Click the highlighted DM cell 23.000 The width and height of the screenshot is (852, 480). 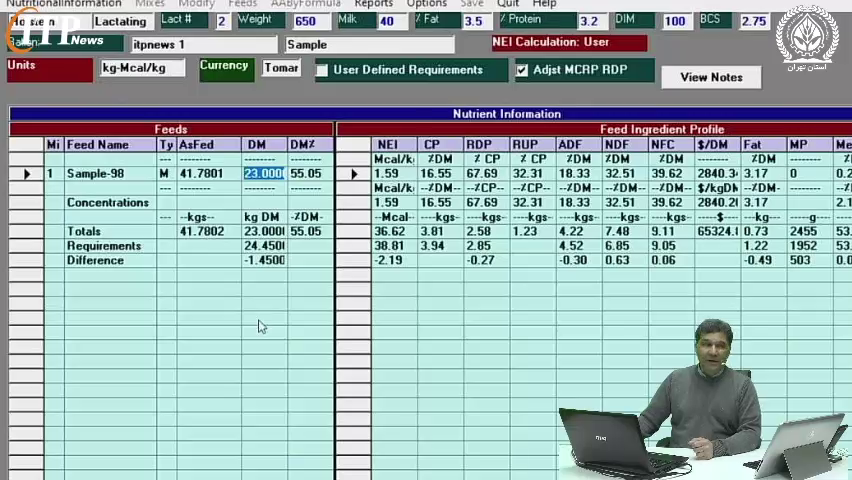pyautogui.click(x=264, y=174)
